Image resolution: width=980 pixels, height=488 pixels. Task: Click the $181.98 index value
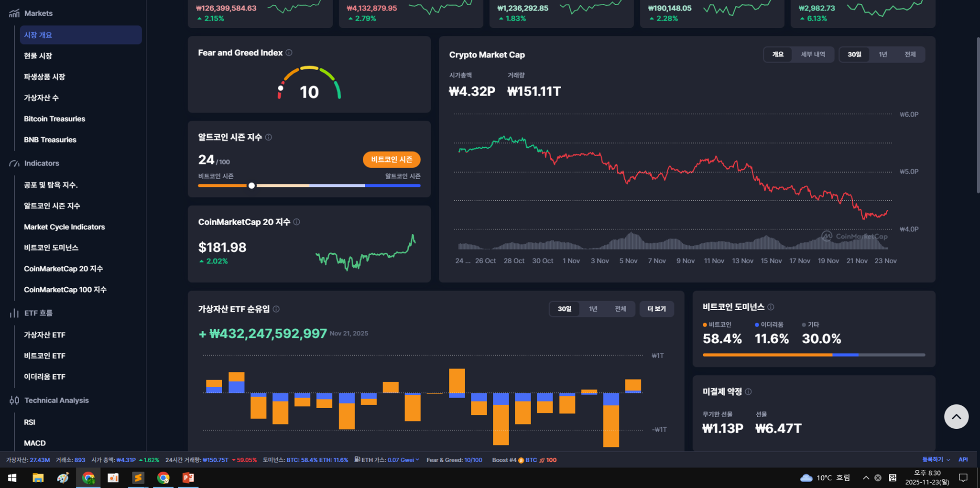pyautogui.click(x=222, y=248)
